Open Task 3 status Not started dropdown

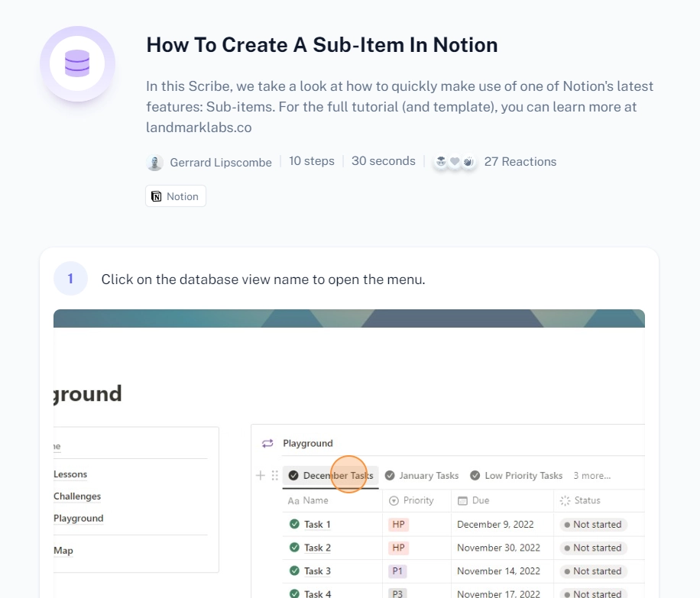coord(593,571)
